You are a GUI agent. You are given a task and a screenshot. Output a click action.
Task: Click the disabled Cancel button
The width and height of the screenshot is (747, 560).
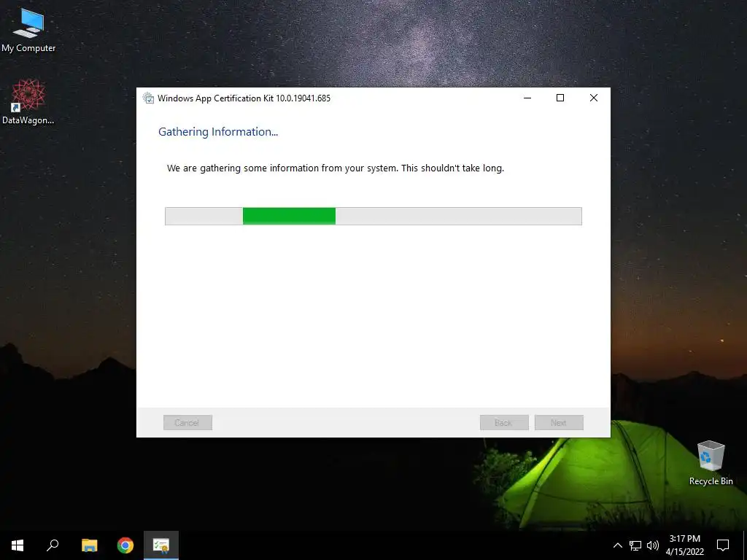click(187, 422)
